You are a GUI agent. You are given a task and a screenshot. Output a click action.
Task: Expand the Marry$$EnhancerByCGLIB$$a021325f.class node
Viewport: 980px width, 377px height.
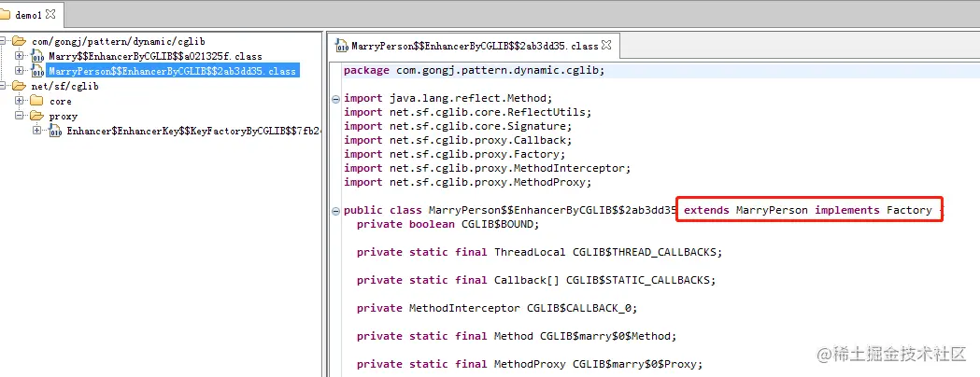[x=20, y=56]
